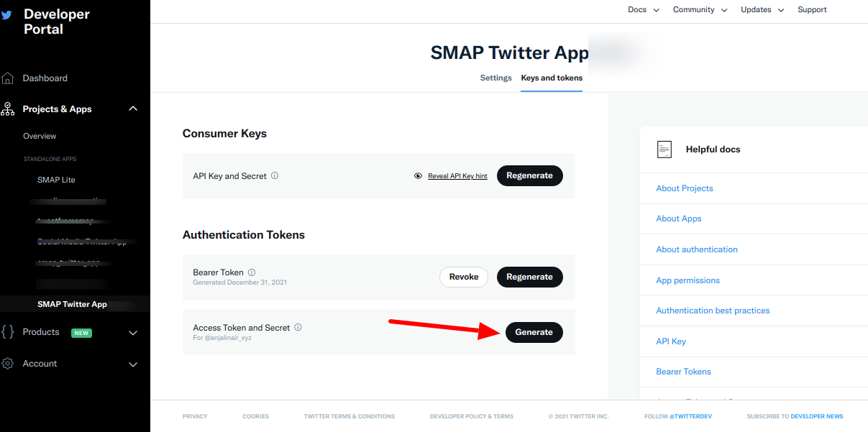Click the Products curly braces icon
868x432 pixels.
[x=8, y=332]
